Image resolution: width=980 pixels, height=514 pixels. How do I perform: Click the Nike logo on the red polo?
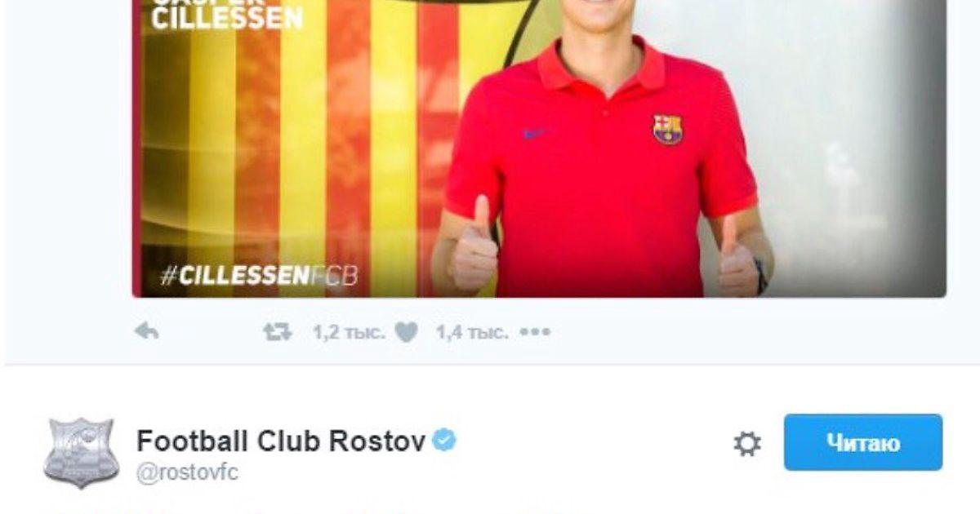click(535, 132)
